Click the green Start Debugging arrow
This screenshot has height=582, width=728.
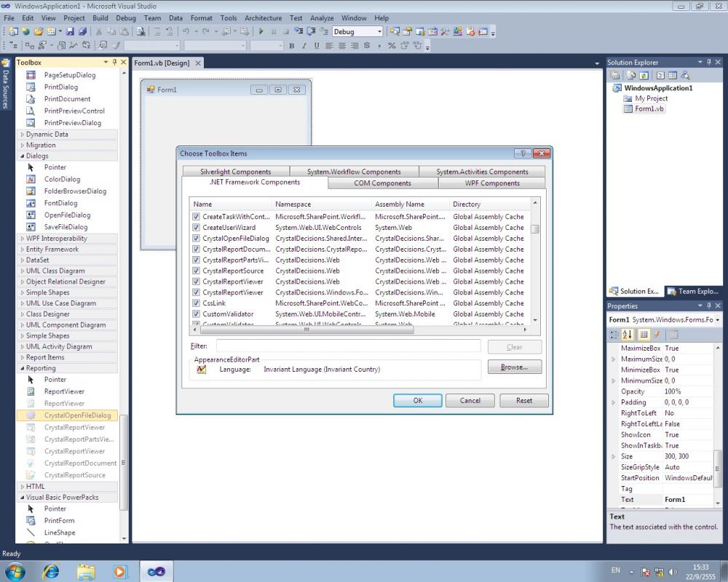(x=261, y=31)
